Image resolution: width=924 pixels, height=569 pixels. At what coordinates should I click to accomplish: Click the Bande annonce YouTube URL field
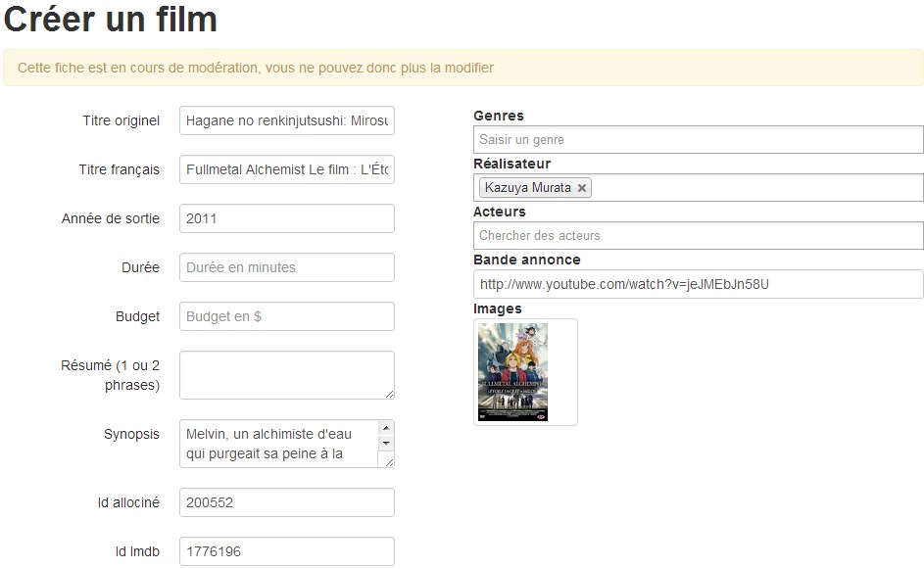click(699, 284)
